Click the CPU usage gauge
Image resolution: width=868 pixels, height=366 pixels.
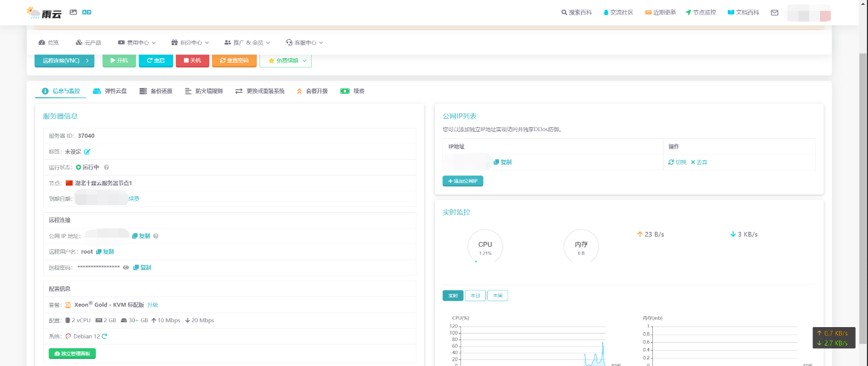tap(485, 247)
